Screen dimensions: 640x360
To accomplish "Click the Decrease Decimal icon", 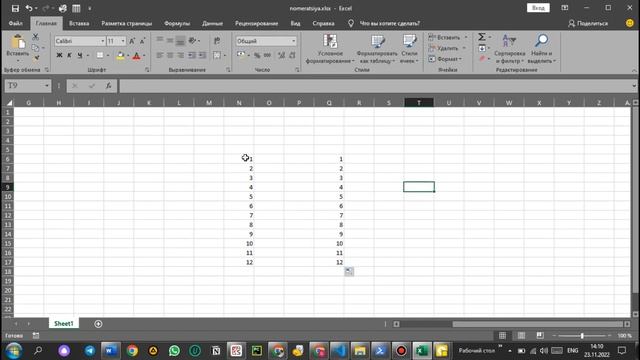I will (x=292, y=55).
